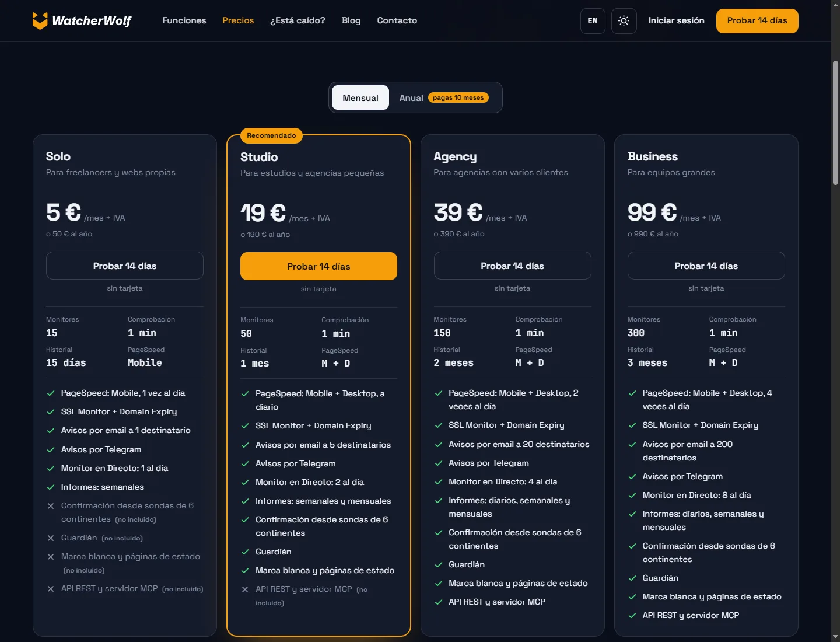Open the Contacto nav link
Image resolution: width=840 pixels, height=642 pixels.
coord(397,20)
